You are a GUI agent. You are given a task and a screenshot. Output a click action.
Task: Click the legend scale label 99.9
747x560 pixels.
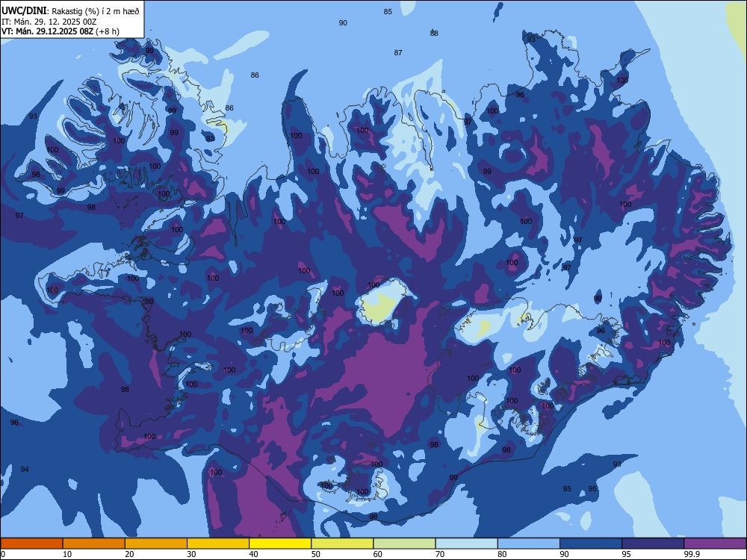point(692,554)
